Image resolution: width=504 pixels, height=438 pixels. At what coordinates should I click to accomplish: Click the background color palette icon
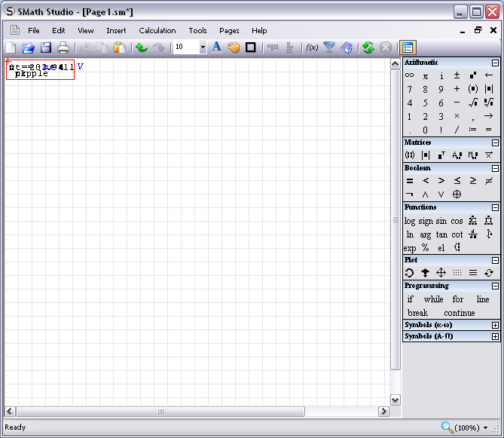point(234,47)
